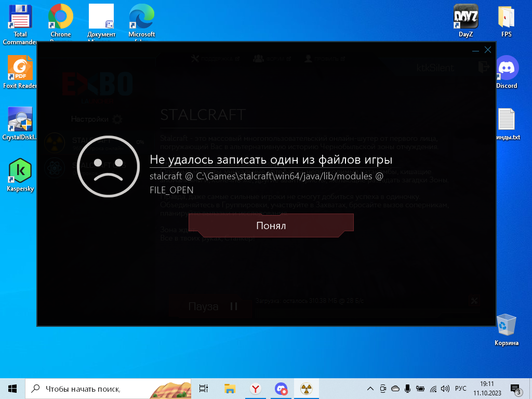Open File Explorer from taskbar
Image resolution: width=532 pixels, height=399 pixels.
[230, 389]
